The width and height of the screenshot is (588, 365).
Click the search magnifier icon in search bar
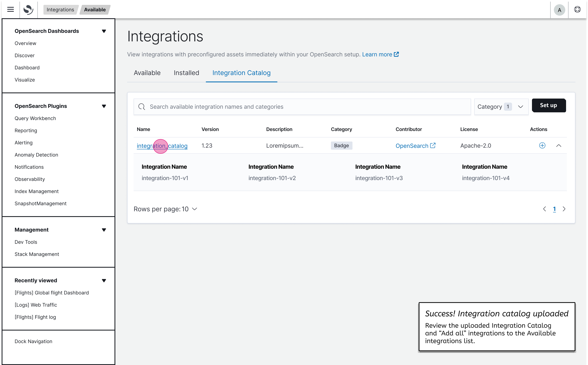pos(142,106)
